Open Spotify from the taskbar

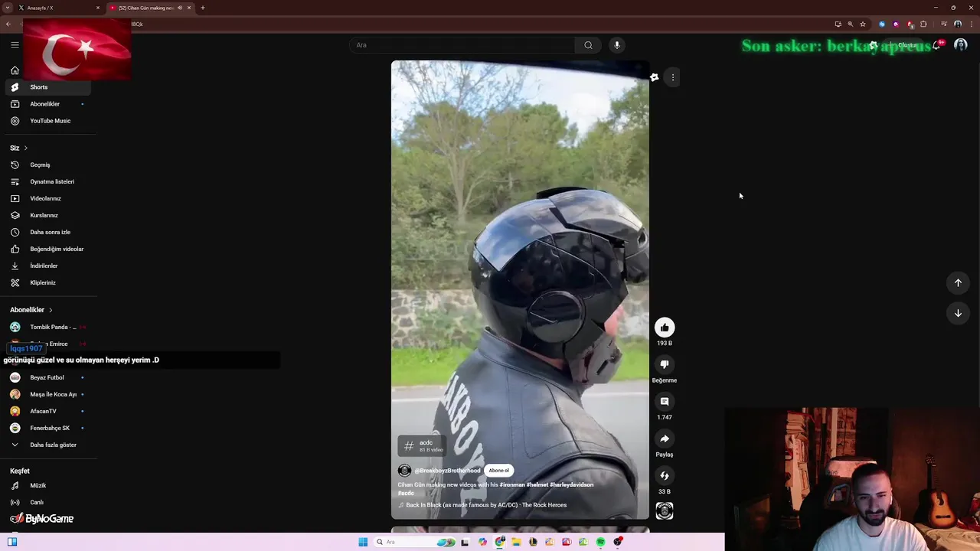[x=600, y=542]
